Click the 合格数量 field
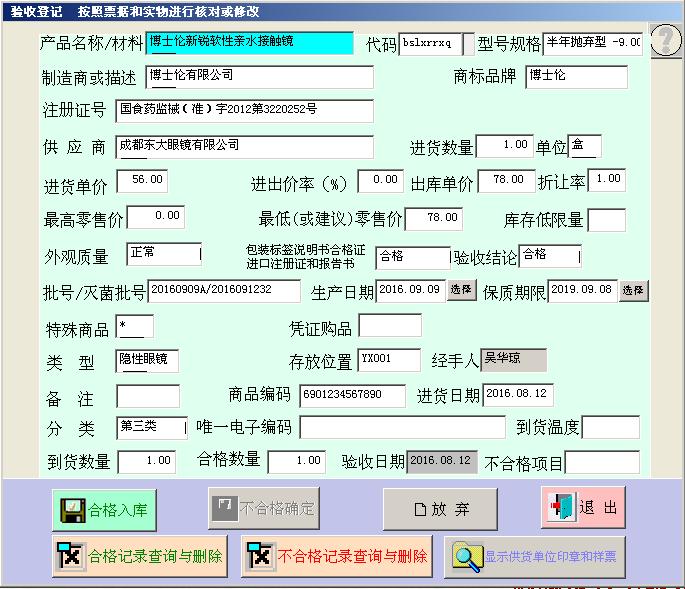685x589 pixels. click(297, 462)
